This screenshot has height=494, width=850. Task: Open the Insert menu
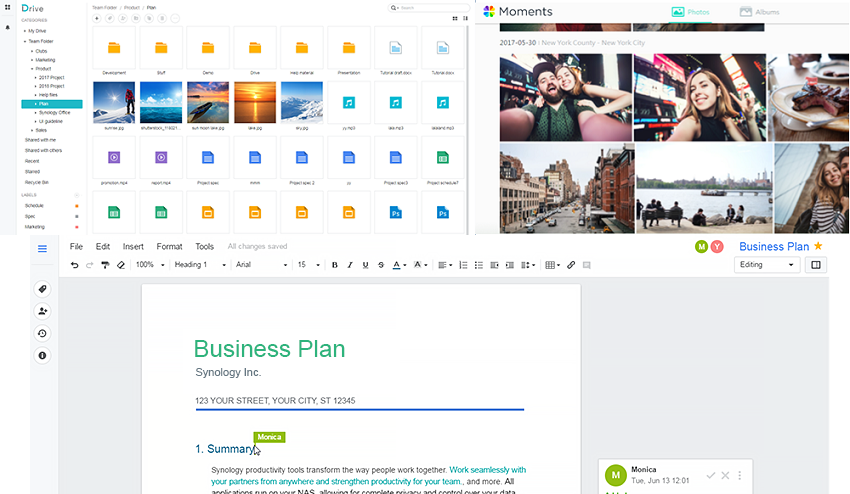tap(133, 246)
